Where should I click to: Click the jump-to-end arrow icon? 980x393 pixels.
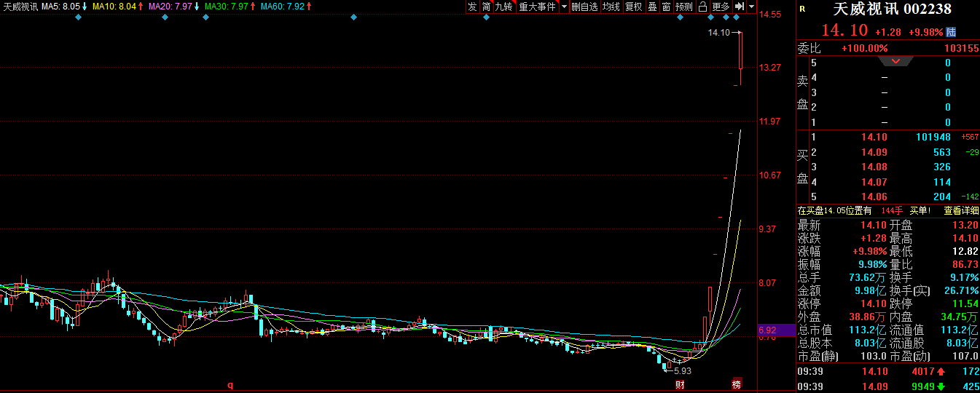click(739, 7)
